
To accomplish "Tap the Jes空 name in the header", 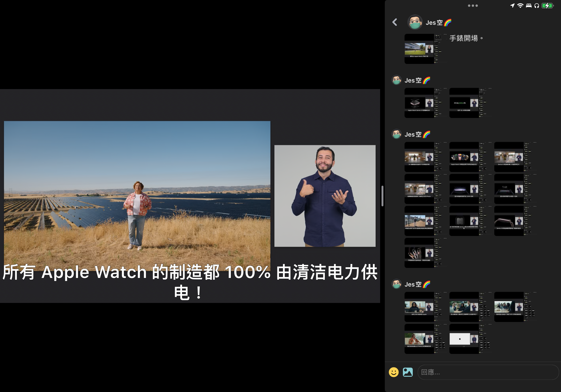I will pos(438,23).
